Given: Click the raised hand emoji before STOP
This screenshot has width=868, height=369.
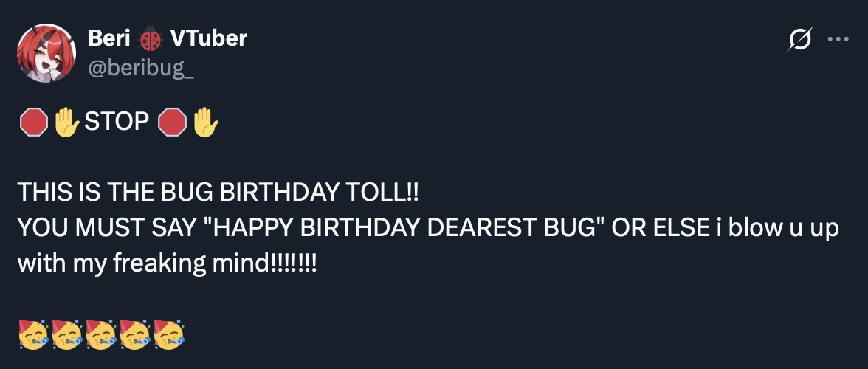Looking at the screenshot, I should 67,122.
